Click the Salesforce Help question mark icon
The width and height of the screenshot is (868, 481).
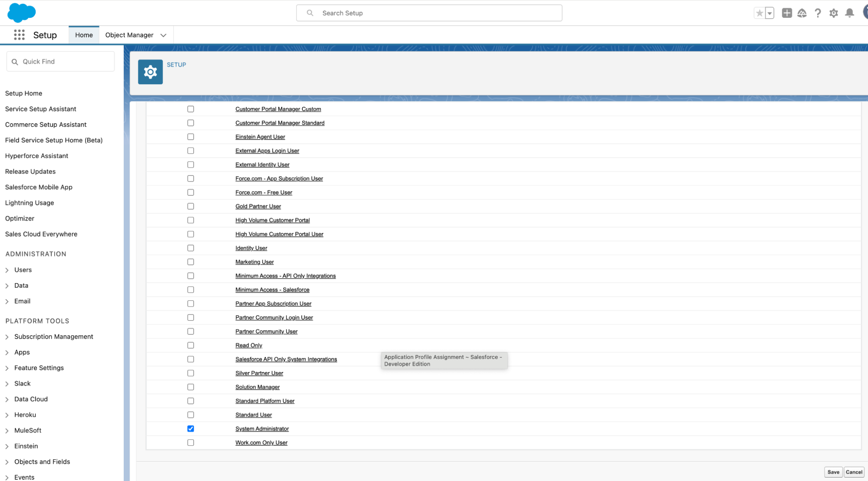pos(818,13)
